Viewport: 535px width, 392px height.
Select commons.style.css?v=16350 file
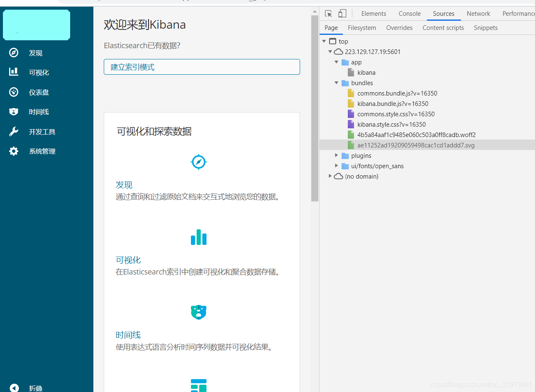(396, 114)
